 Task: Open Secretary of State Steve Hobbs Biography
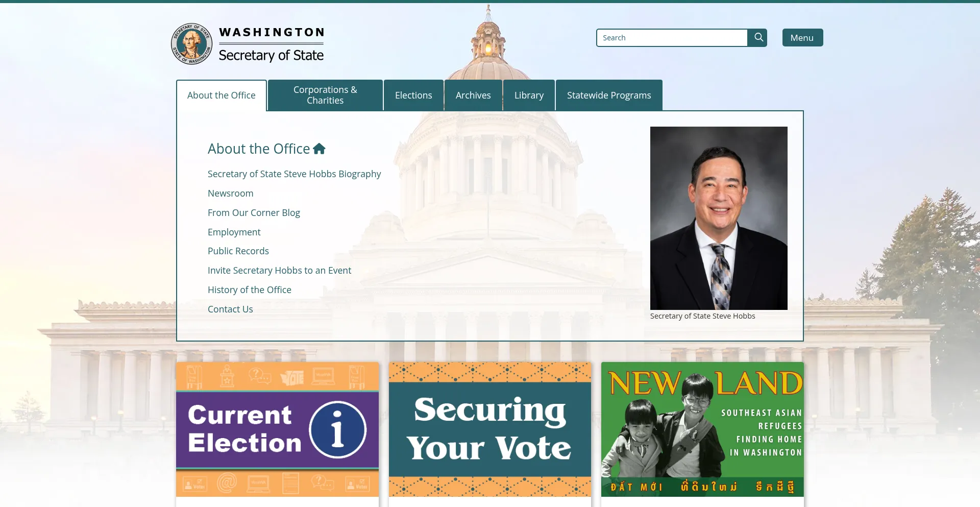click(294, 174)
